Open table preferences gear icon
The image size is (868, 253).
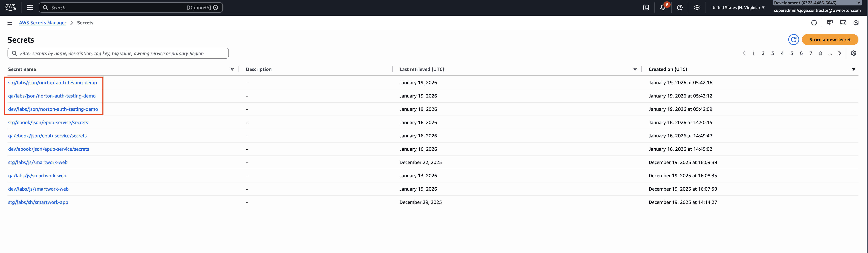coord(853,53)
